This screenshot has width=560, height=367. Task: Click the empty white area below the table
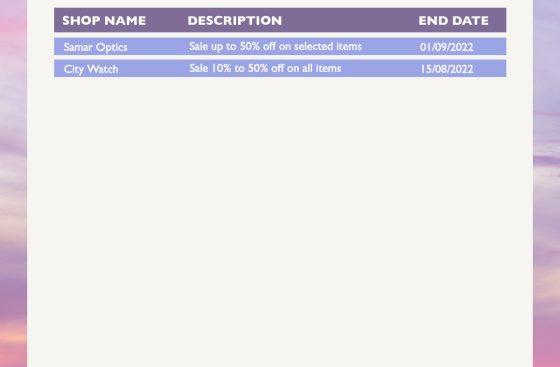click(280, 221)
